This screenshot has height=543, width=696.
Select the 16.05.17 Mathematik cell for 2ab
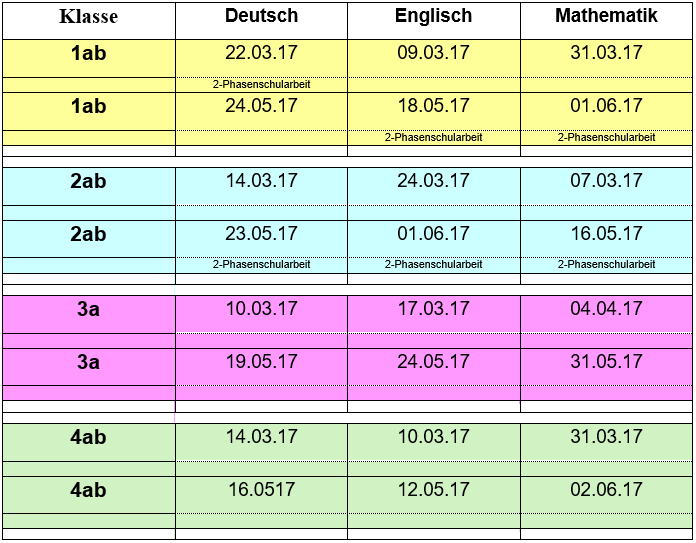point(606,239)
